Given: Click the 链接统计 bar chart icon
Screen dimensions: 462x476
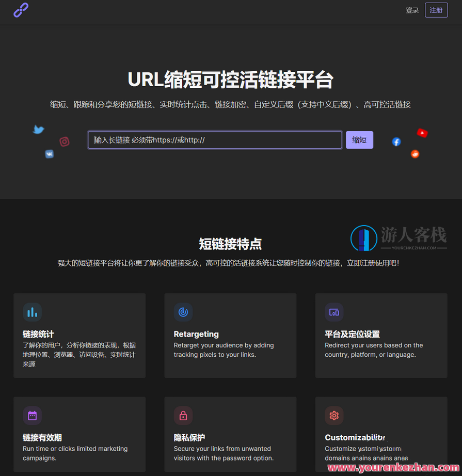Looking at the screenshot, I should click(33, 312).
